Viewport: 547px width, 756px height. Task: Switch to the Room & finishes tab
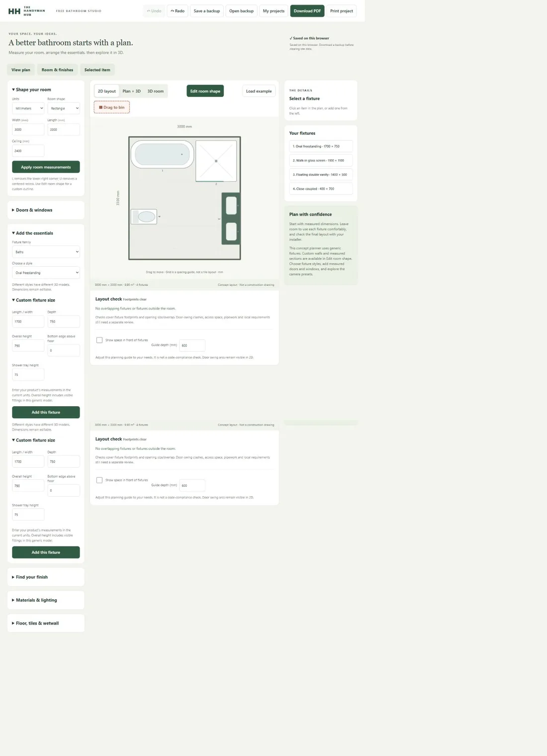coord(57,70)
